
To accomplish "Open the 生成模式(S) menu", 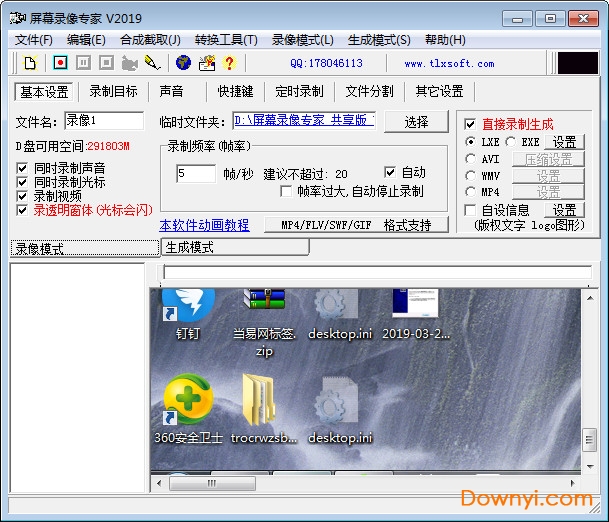I will click(379, 40).
